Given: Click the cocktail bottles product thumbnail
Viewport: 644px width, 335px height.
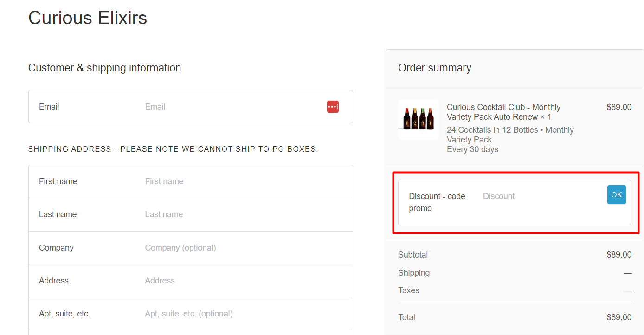Looking at the screenshot, I should pos(419,120).
